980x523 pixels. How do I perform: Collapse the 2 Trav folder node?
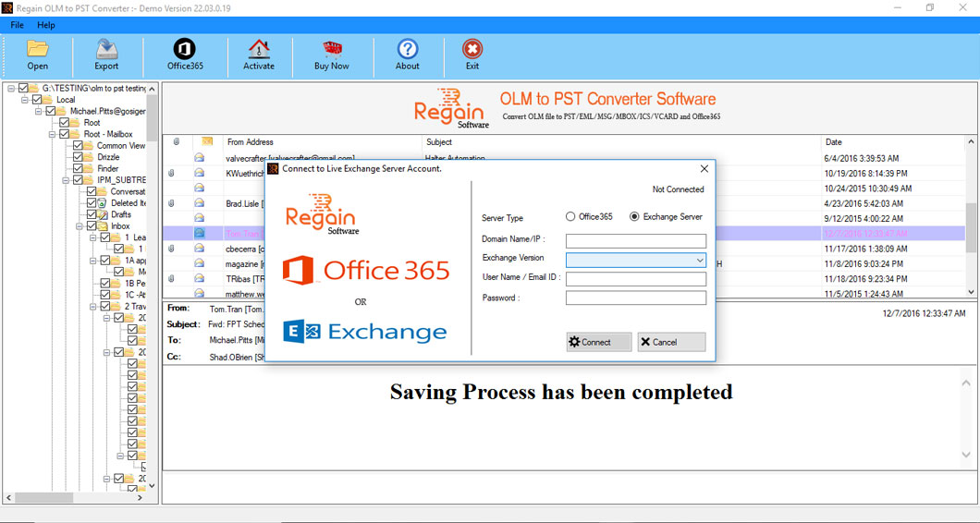pos(93,306)
